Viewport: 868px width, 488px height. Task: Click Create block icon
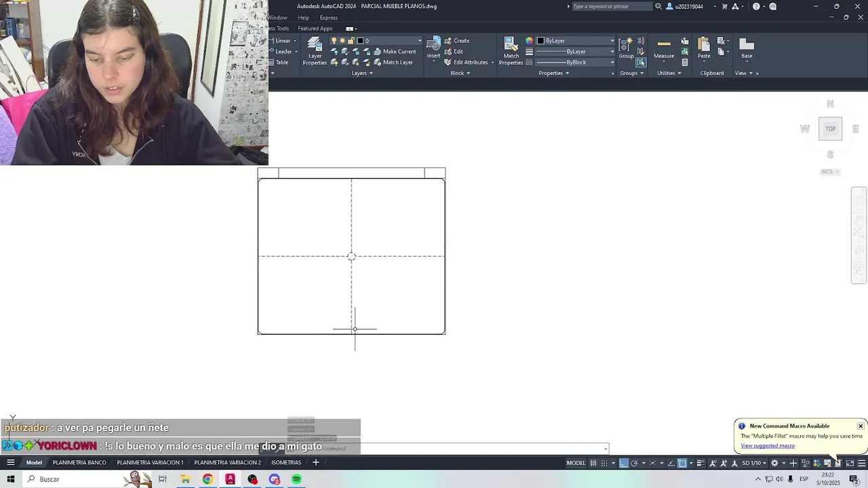pos(448,41)
